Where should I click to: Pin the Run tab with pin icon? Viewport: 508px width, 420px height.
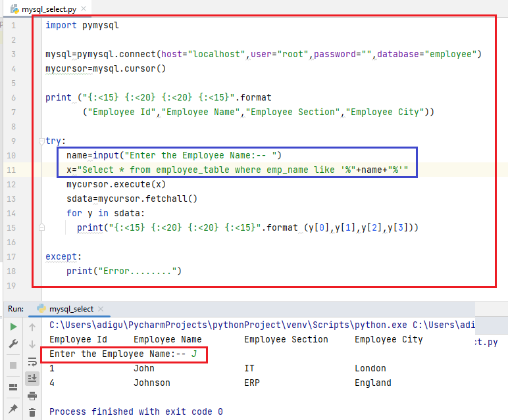[x=13, y=408]
